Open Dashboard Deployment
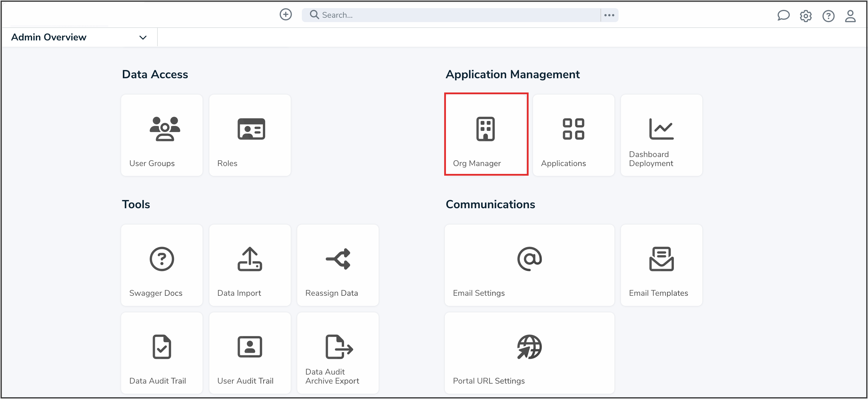The image size is (868, 399). point(661,135)
